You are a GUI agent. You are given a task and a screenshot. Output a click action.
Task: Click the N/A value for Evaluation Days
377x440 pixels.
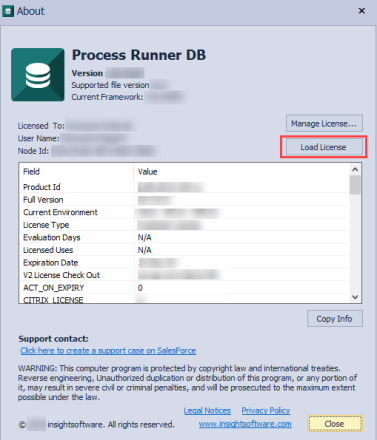tap(145, 237)
